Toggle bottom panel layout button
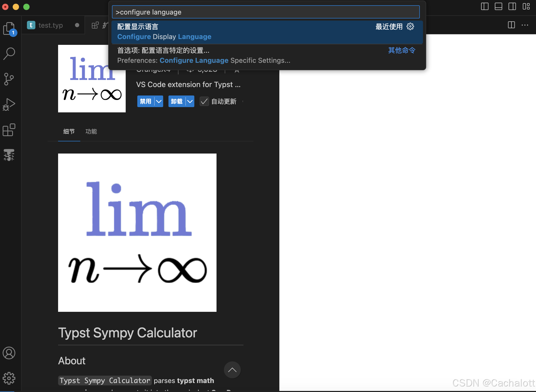The width and height of the screenshot is (536, 392). click(498, 6)
